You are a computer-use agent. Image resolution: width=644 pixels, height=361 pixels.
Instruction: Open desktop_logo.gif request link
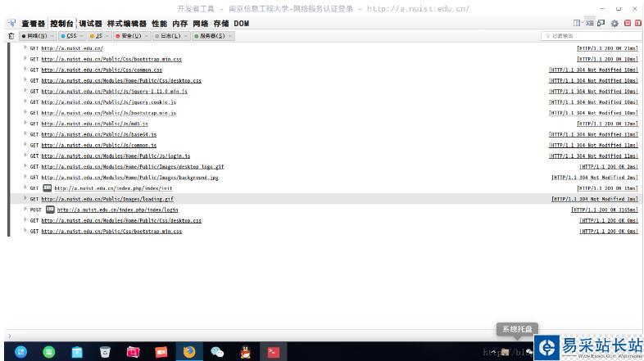pos(132,166)
